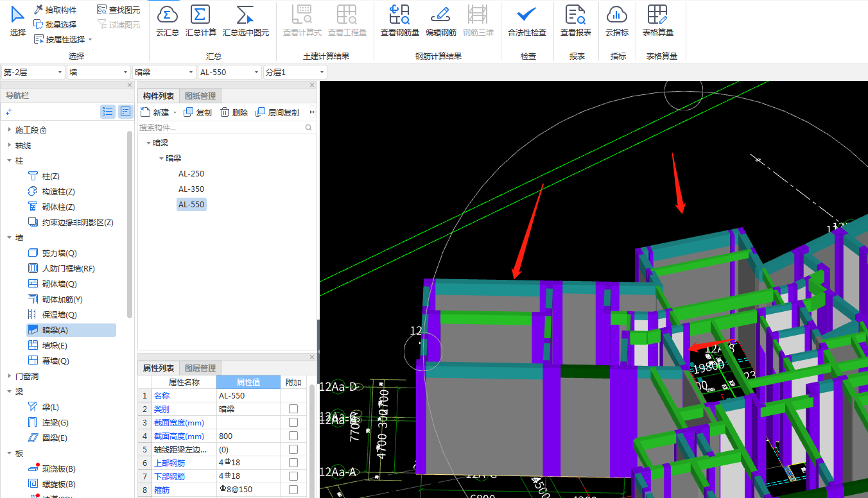Tick 附加 checkbox for 轴线距梁左边 row
Image resolution: width=868 pixels, height=498 pixels.
[293, 449]
